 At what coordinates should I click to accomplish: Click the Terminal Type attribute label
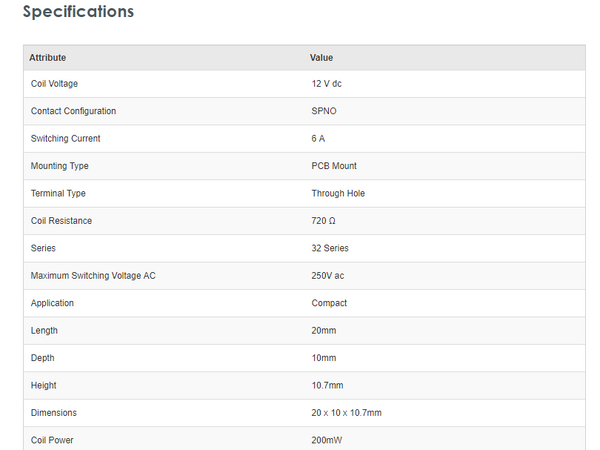(x=58, y=193)
